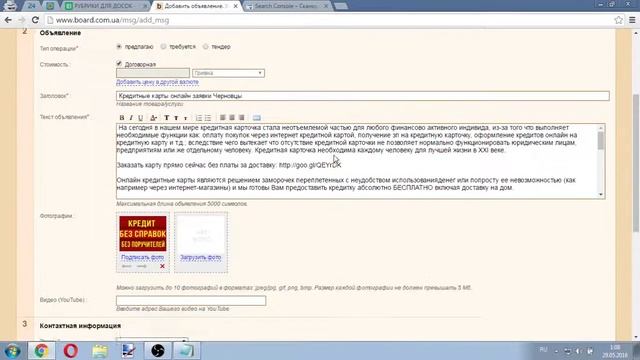Select the 'требуется' operation type
The image size is (640, 360).
click(x=164, y=47)
